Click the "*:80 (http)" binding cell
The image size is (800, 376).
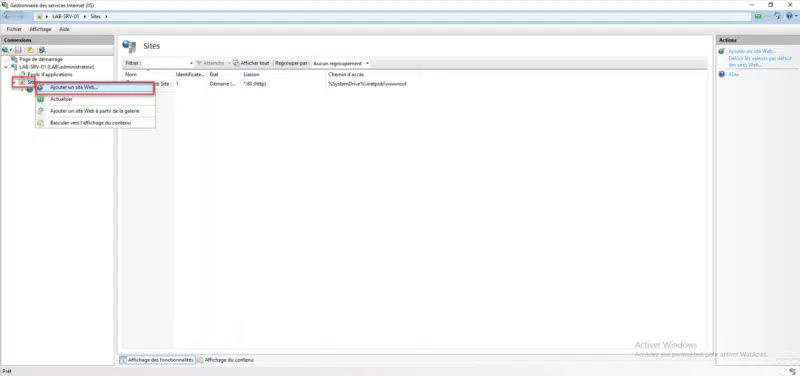(x=255, y=84)
